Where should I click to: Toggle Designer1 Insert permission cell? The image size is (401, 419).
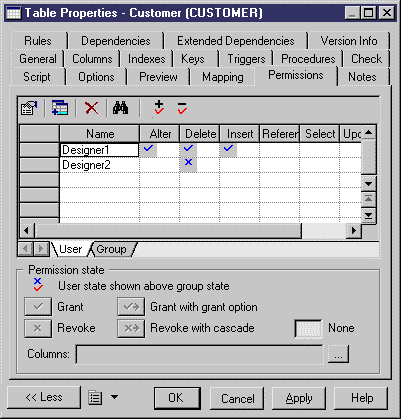(239, 150)
